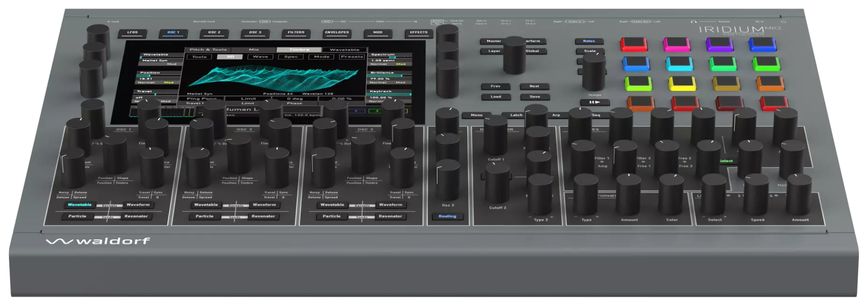Image resolution: width=868 pixels, height=306 pixels.
Task: Switch to the Timbre display tab
Action: (299, 50)
